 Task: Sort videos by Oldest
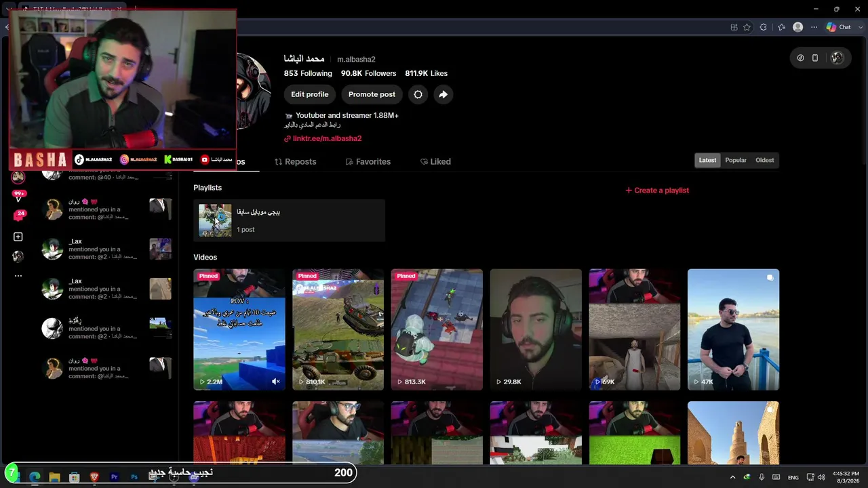tap(764, 160)
